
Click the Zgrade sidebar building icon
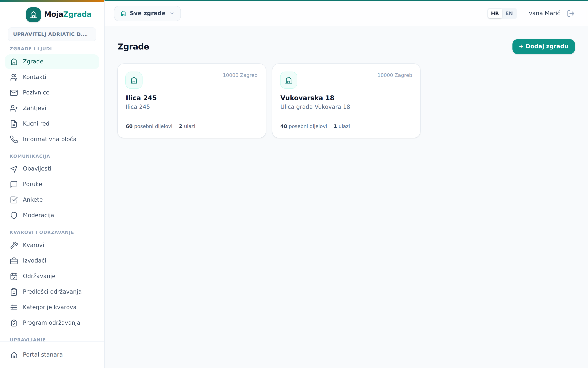point(14,62)
